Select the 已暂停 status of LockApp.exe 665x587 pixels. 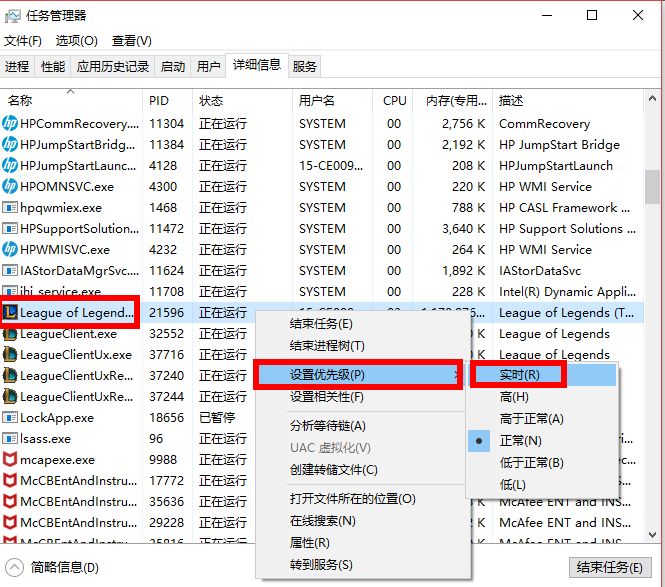click(x=217, y=418)
